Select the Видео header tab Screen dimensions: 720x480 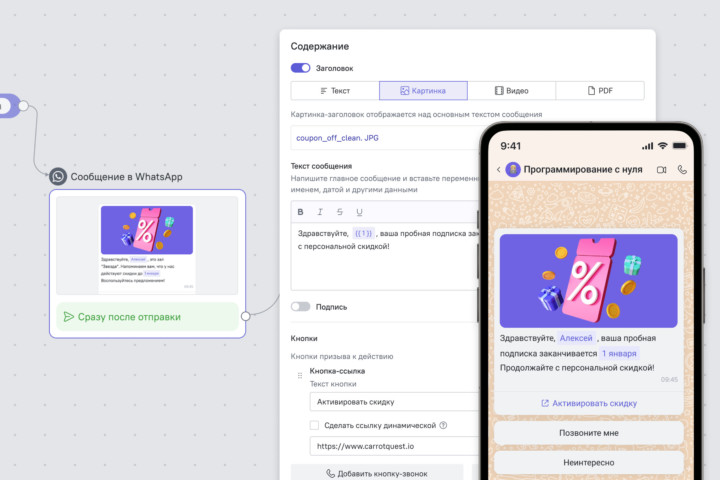(511, 91)
